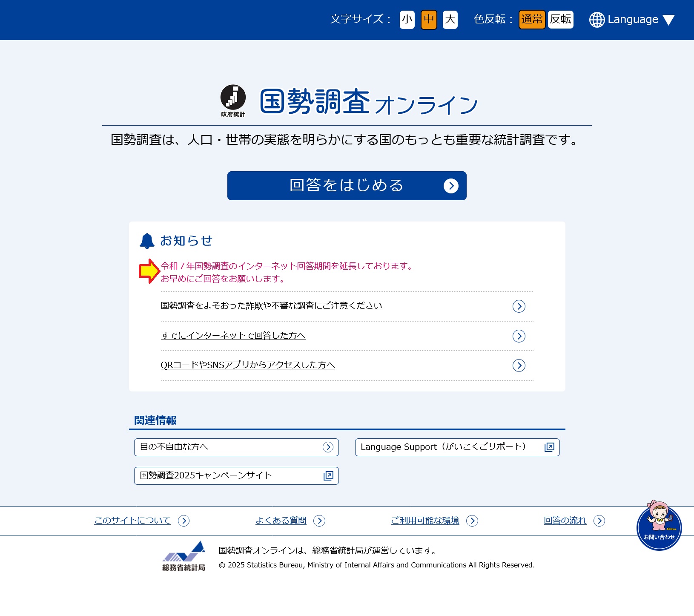Open the よくある質問 footer link
The height and width of the screenshot is (616, 694).
pyautogui.click(x=281, y=521)
